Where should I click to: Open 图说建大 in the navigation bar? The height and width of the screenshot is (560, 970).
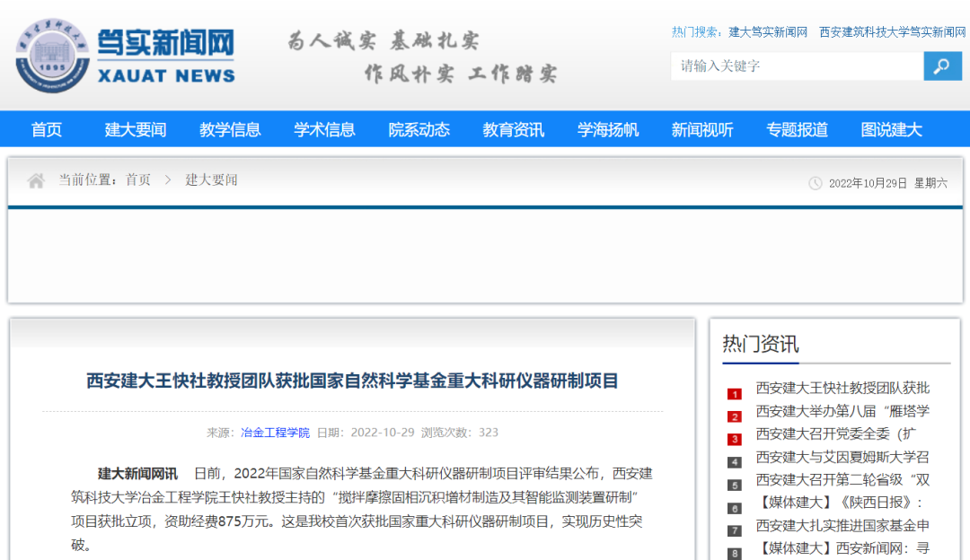click(891, 129)
